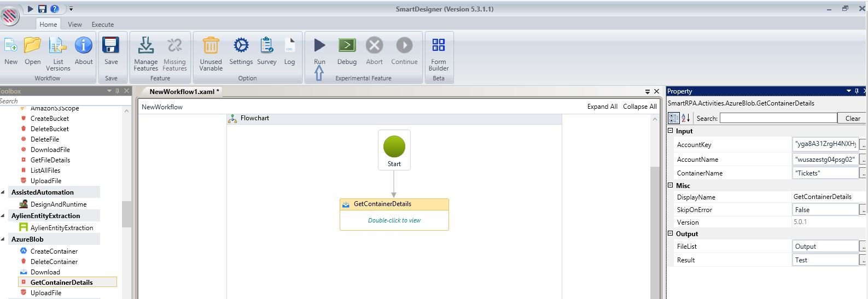Open the Survey clipboard icon
This screenshot has height=299, width=868.
click(267, 46)
